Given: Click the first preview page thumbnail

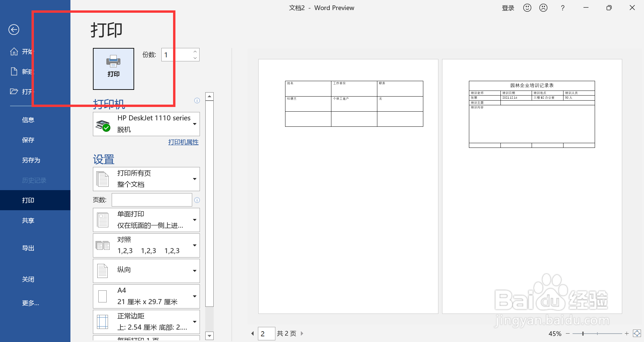Looking at the screenshot, I should point(348,186).
